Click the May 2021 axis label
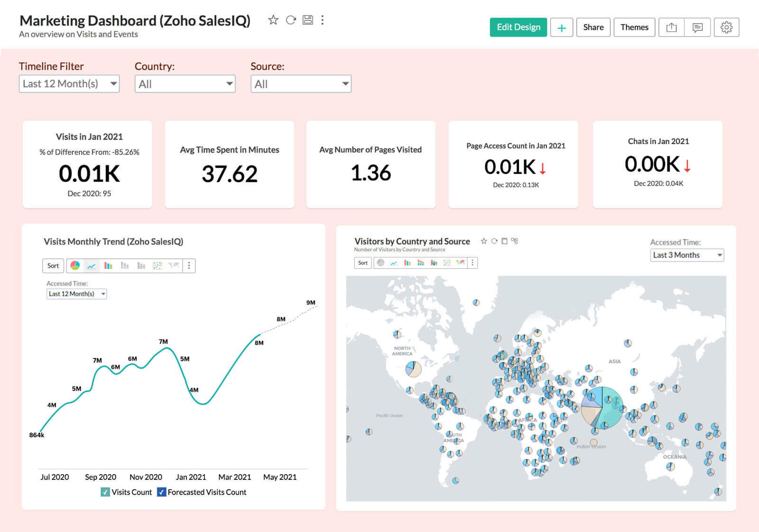Screen dimensions: 759x532 pos(280,477)
